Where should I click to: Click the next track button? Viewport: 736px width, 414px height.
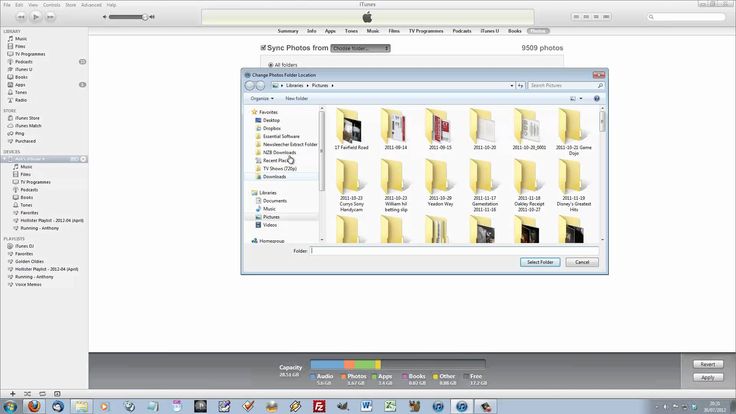click(x=50, y=17)
